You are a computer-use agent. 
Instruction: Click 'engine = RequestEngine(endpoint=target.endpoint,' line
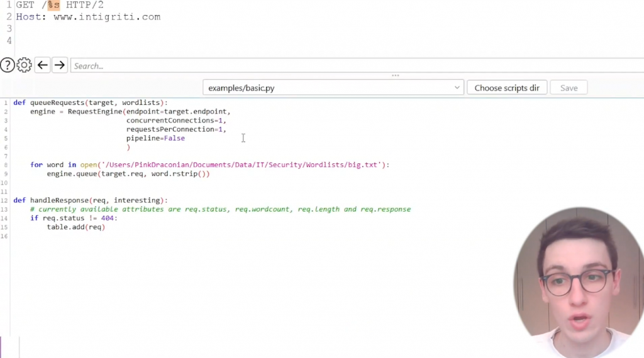130,112
